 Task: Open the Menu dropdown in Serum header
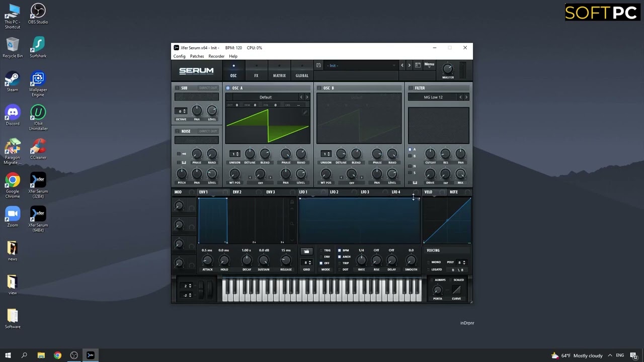(x=429, y=65)
